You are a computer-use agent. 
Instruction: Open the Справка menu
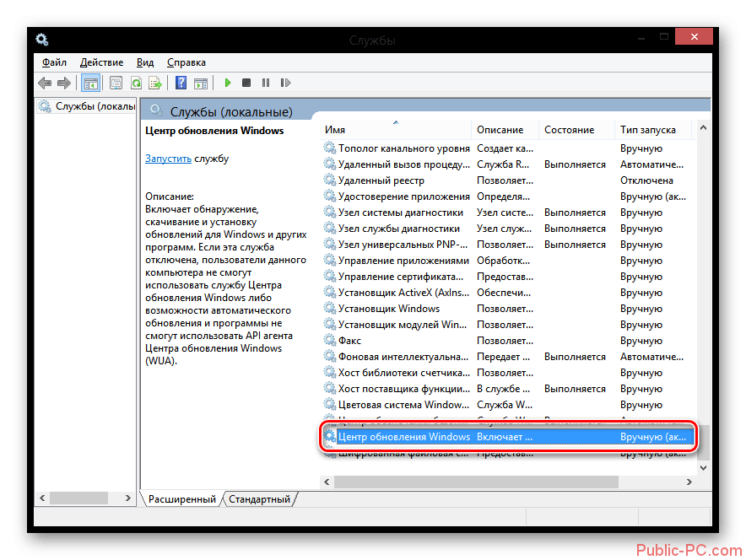point(186,62)
